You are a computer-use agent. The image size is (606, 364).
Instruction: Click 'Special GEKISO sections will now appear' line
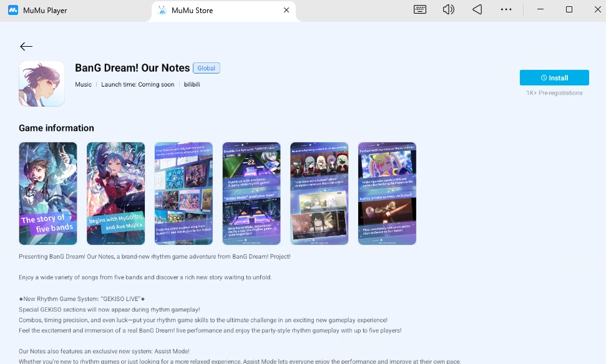click(x=109, y=310)
